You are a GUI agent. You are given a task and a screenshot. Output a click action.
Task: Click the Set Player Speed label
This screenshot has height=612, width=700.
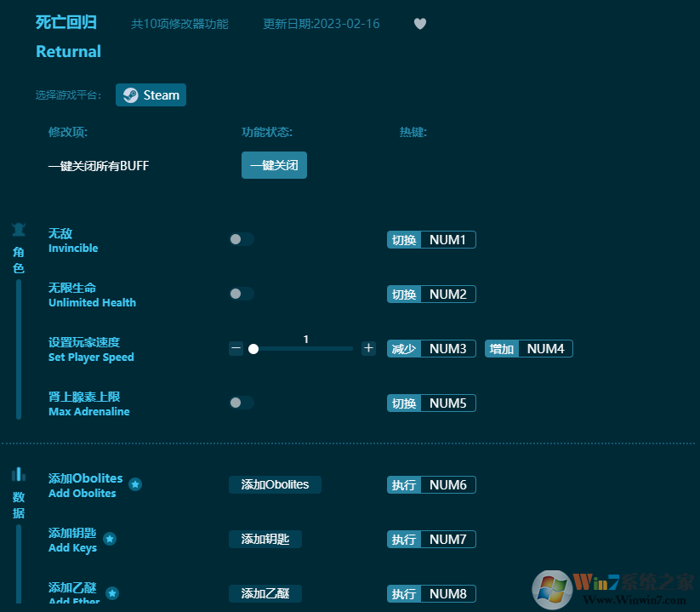(x=91, y=350)
